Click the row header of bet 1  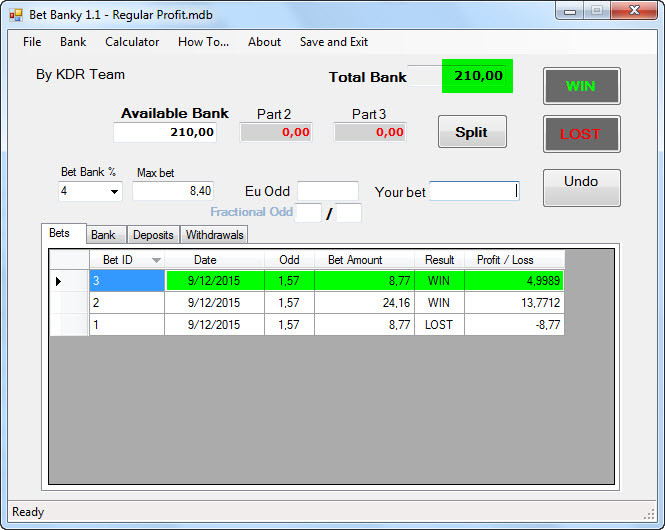(x=69, y=325)
